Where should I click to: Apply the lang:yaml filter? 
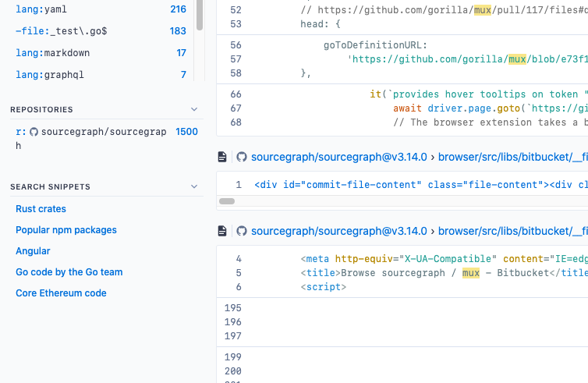coord(101,9)
